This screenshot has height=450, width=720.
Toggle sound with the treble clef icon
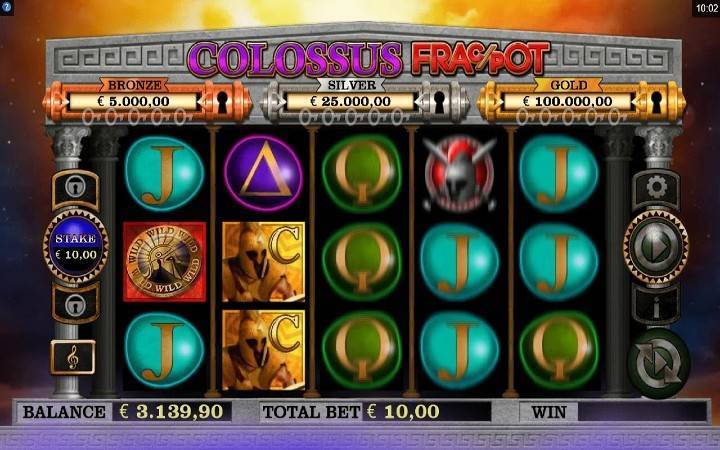click(73, 357)
